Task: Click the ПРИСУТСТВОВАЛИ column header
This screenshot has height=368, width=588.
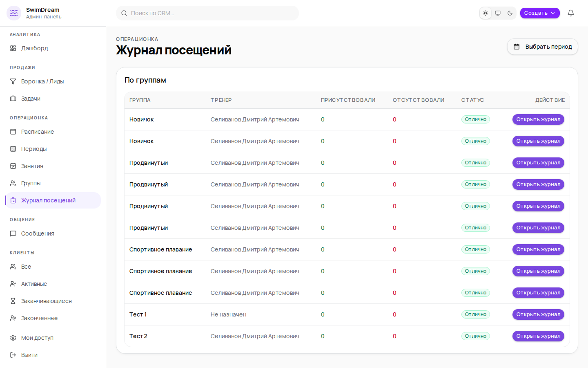Action: click(x=348, y=100)
